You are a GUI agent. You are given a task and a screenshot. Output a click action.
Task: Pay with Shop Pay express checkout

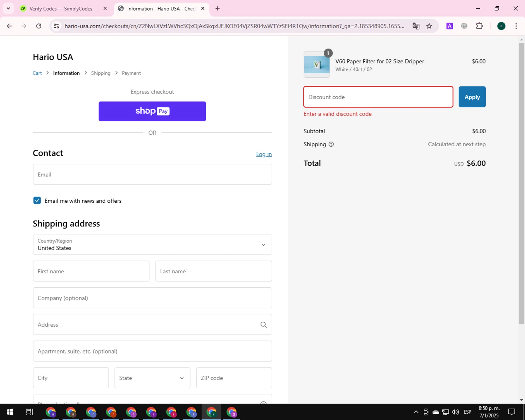pos(152,111)
